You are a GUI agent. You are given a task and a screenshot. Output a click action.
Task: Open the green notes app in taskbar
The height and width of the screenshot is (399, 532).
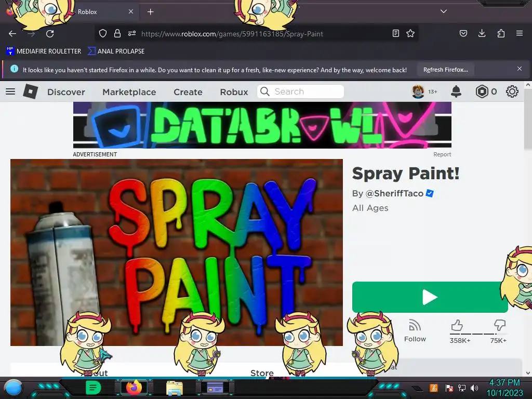pyautogui.click(x=93, y=388)
